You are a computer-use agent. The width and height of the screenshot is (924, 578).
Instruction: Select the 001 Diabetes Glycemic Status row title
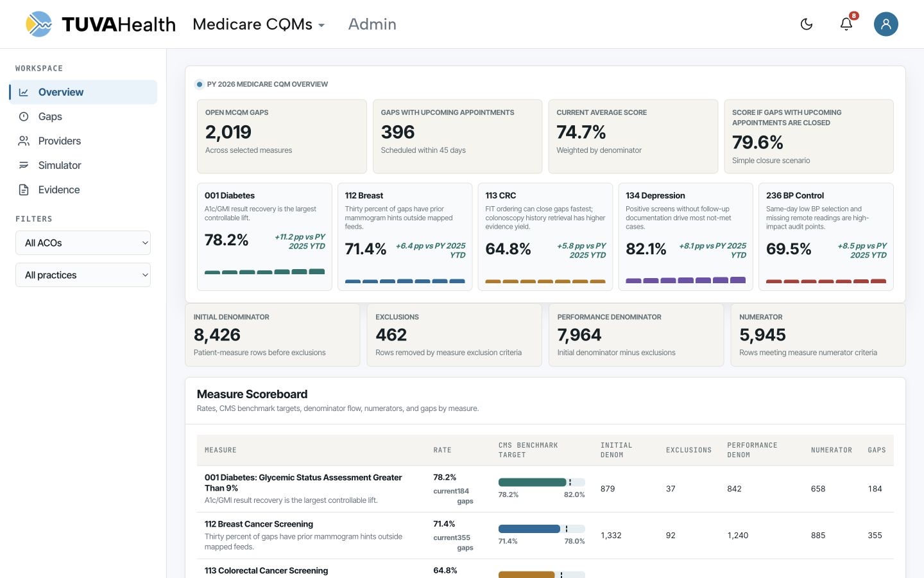point(304,483)
